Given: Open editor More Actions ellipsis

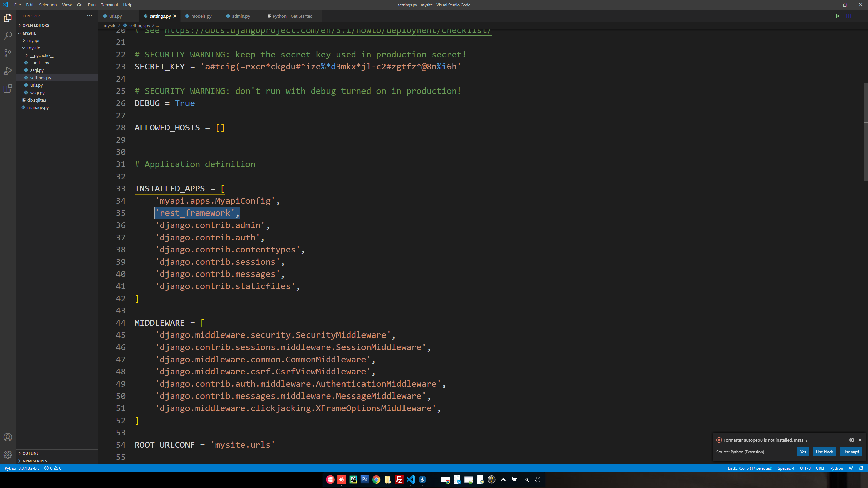Looking at the screenshot, I should coord(860,16).
